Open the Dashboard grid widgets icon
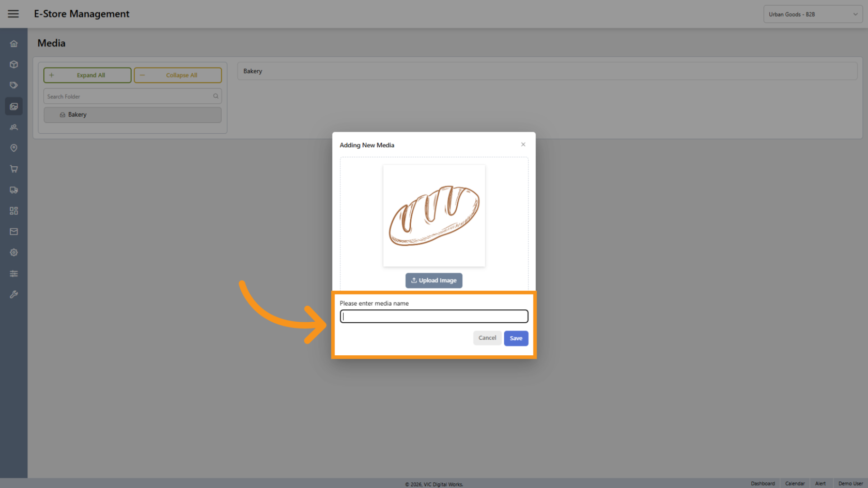The height and width of the screenshot is (488, 868). [x=14, y=211]
